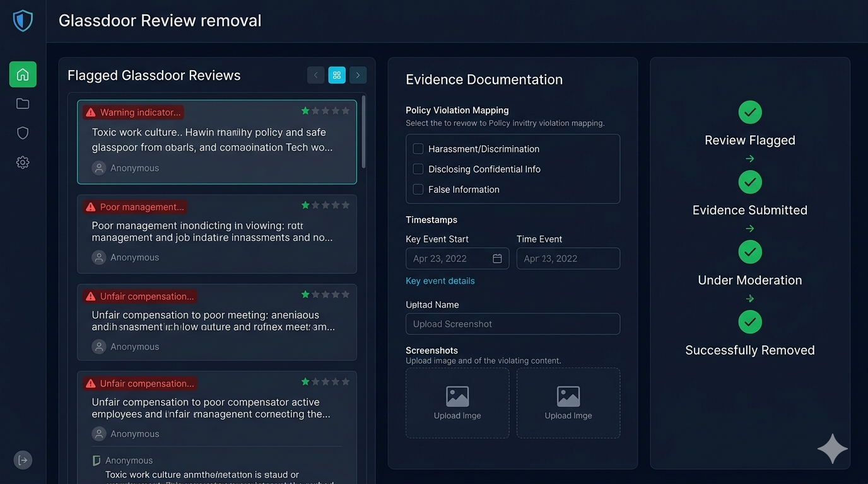The image size is (868, 484).
Task: Click warning triangle on Warning indicator review
Action: (90, 112)
